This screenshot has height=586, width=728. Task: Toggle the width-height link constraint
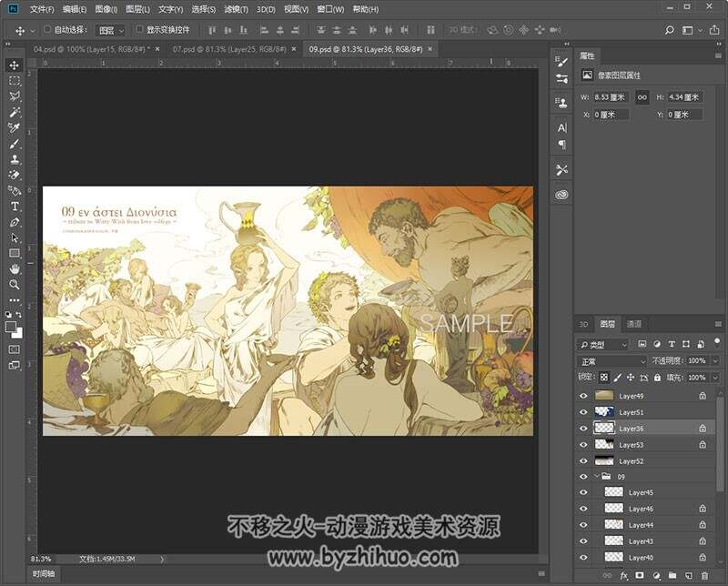[642, 97]
